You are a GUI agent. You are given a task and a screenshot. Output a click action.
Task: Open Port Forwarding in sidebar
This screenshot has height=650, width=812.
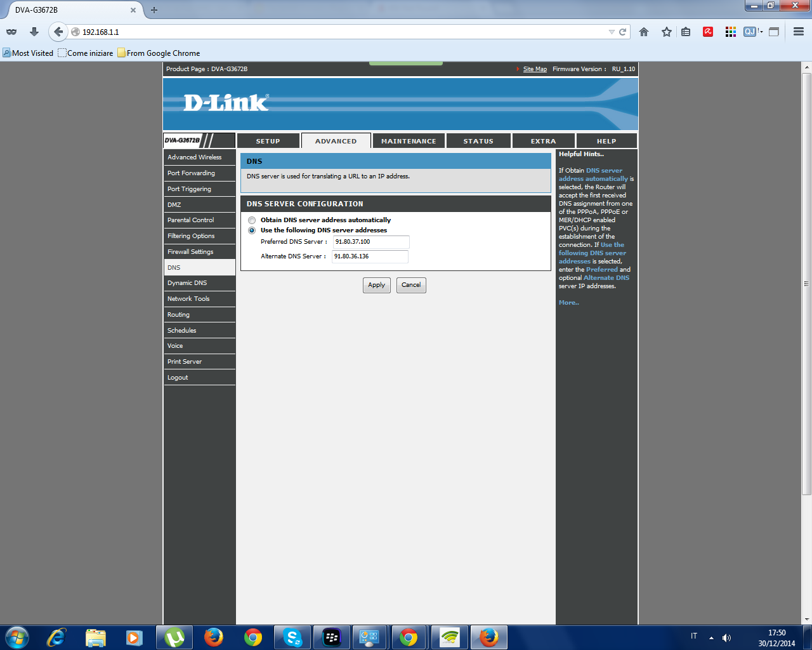pyautogui.click(x=199, y=173)
